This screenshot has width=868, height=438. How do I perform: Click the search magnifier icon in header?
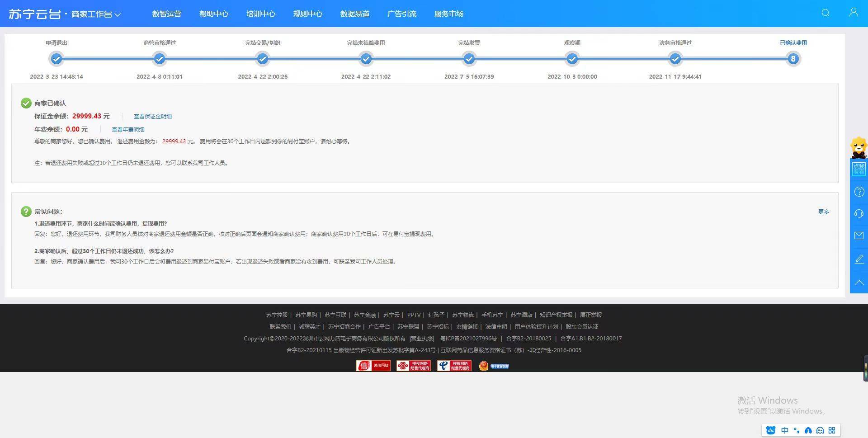[x=826, y=13]
